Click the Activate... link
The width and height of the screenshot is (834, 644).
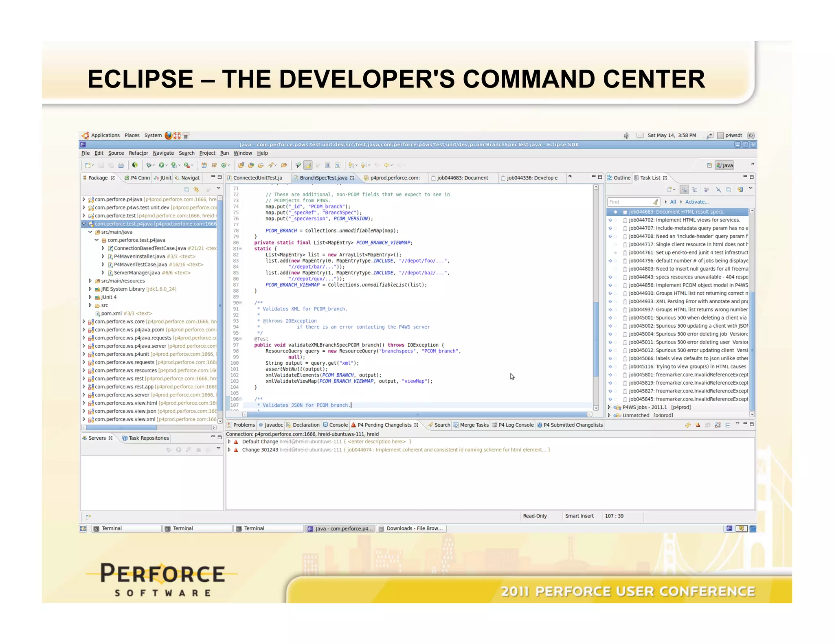pyautogui.click(x=697, y=202)
